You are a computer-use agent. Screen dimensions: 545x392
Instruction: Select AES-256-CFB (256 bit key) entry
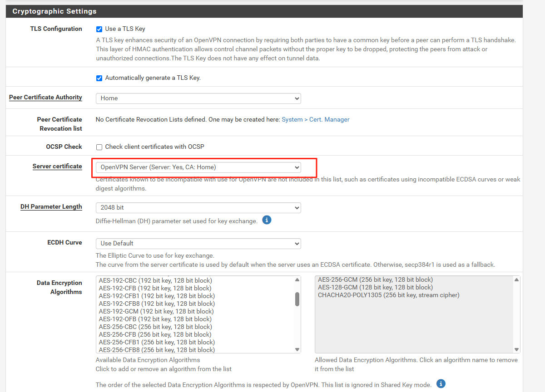point(155,334)
